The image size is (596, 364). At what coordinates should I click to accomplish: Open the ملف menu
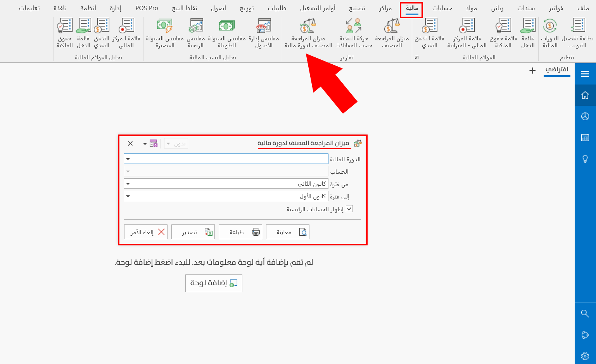583,8
